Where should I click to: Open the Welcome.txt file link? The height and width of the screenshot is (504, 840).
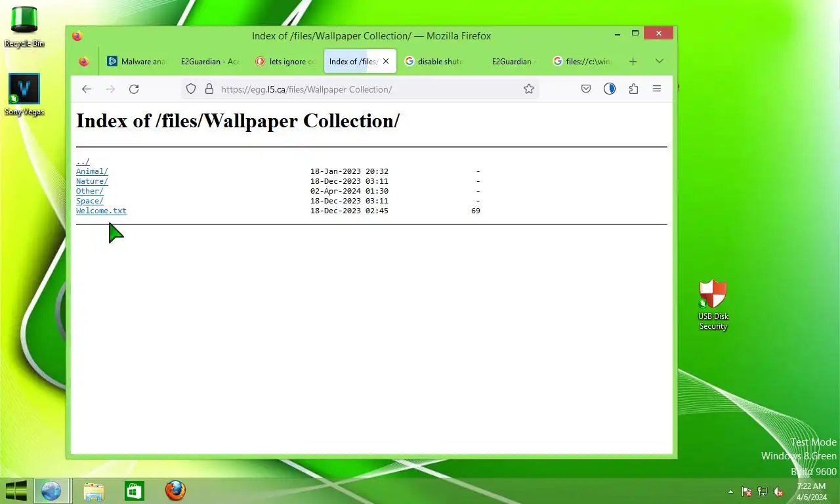(101, 211)
